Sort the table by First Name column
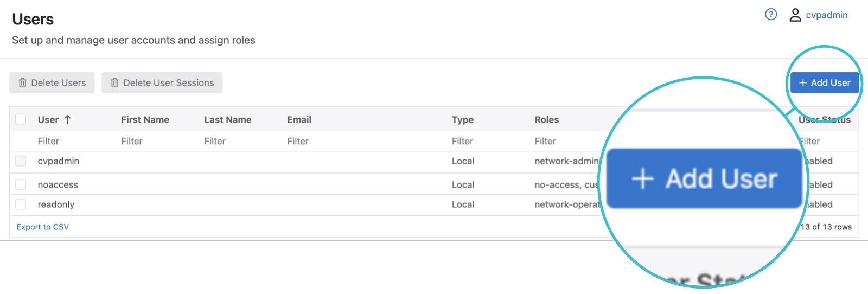The height and width of the screenshot is (294, 868). pos(145,120)
